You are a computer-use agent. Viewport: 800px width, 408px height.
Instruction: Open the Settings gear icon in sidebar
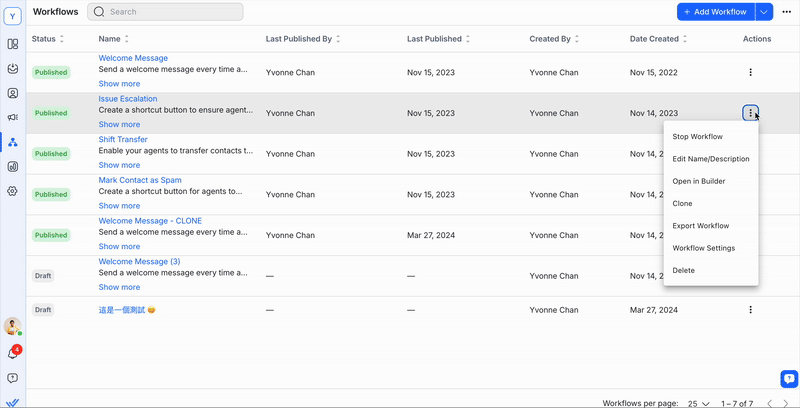[x=13, y=190]
